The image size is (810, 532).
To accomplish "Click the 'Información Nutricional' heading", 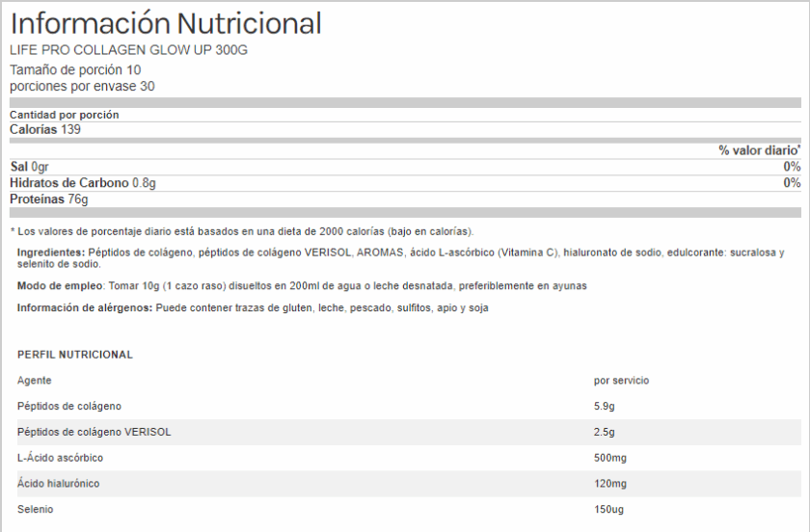I will (x=166, y=23).
